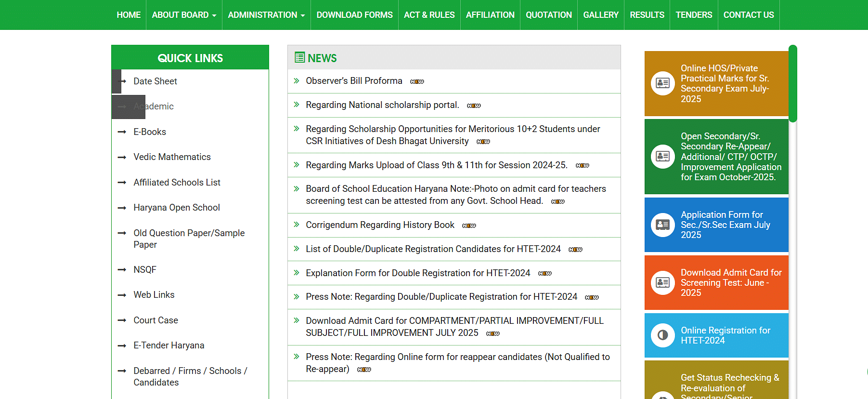Viewport: 868px width, 399px height.
Task: Click the arrow icon beside Debarred / Firms / Schools
Action: point(122,371)
